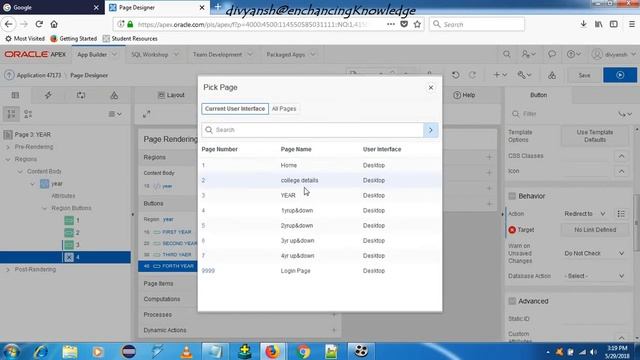
Task: Go up to Application 47173
Action: 39,75
